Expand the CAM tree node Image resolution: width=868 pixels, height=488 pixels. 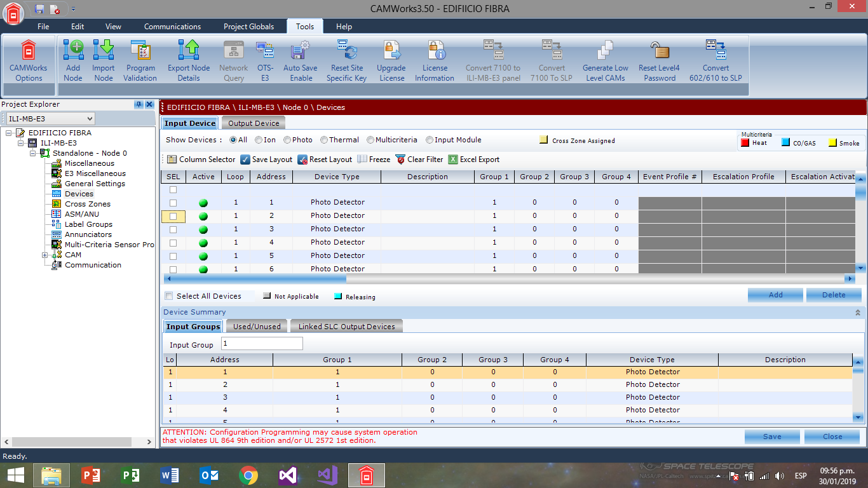pos(45,255)
